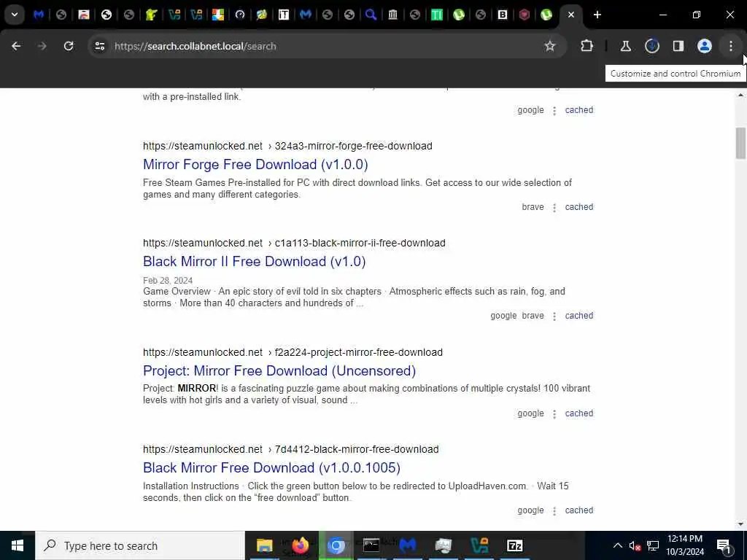
Task: Click date 'Feb 28, 2024' in Black Mirror II result
Action: (168, 281)
